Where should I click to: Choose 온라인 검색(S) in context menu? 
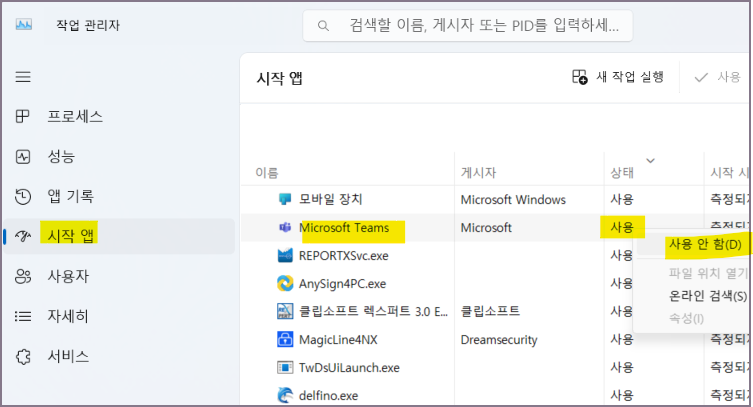708,296
